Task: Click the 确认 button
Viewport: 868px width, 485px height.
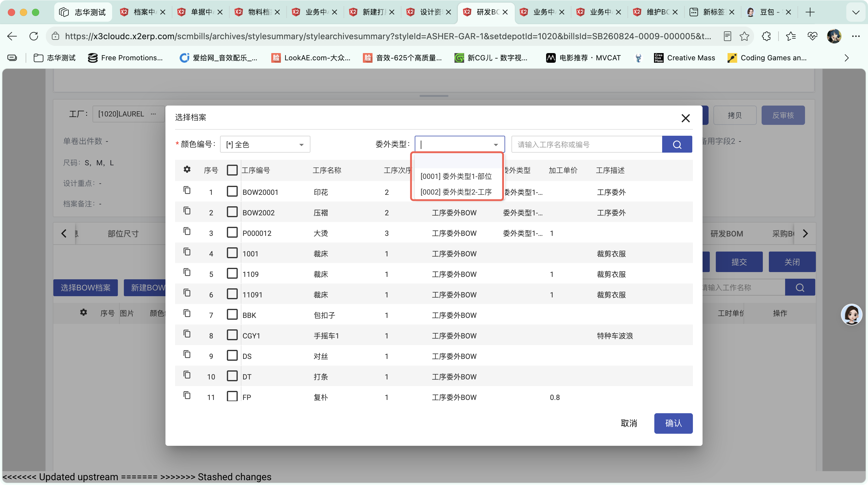Action: click(x=673, y=423)
